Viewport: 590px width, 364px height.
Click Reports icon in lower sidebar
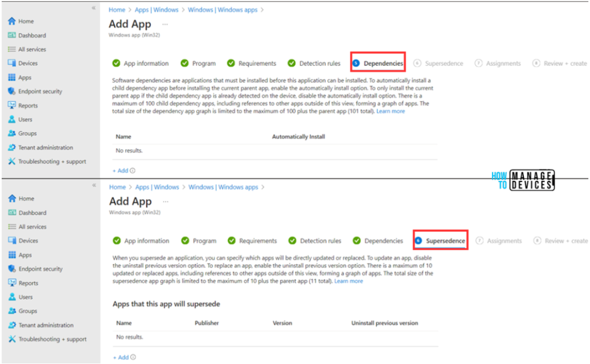12,283
